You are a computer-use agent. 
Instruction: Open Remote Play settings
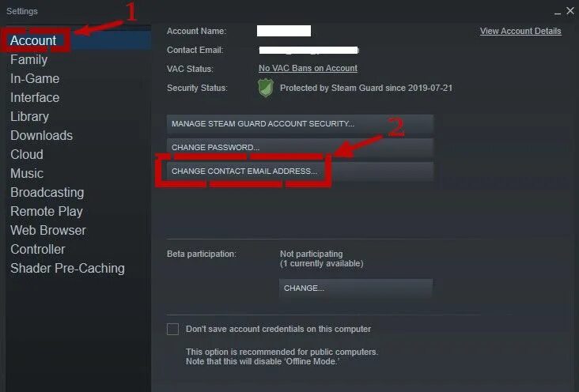tap(47, 212)
